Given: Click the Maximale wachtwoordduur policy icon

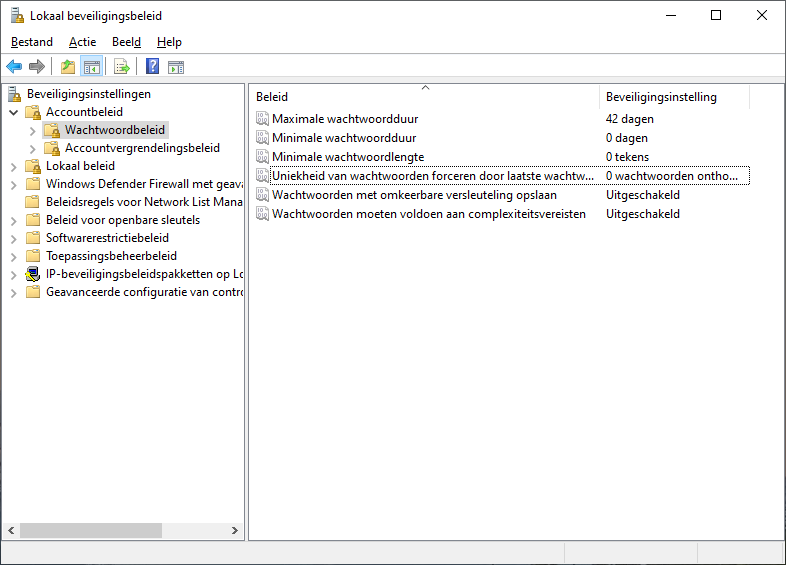Looking at the screenshot, I should tap(263, 119).
